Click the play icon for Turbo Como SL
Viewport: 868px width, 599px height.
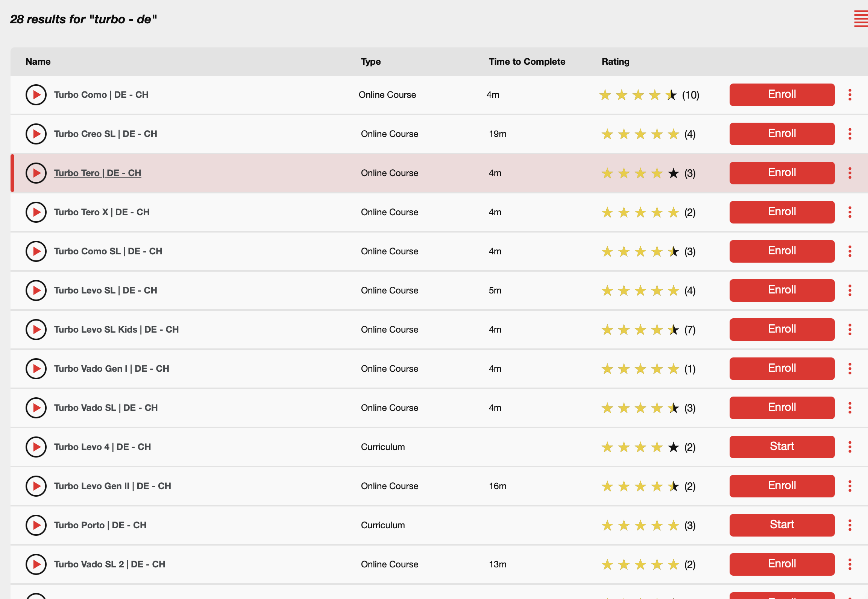point(36,251)
